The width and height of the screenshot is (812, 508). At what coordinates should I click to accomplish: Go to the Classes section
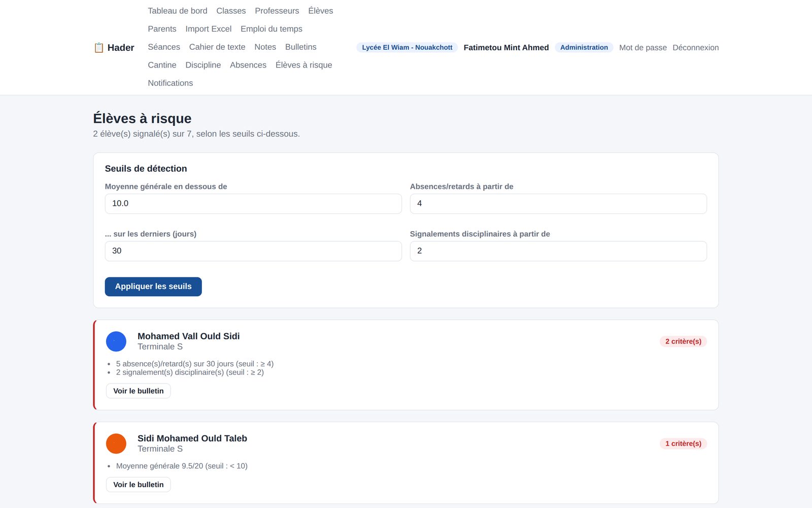[231, 11]
